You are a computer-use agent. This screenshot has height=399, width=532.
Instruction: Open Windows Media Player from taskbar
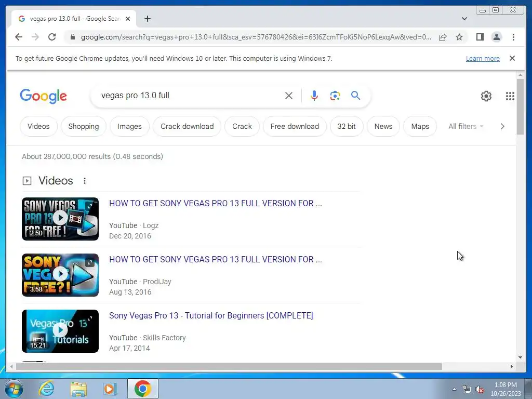[x=110, y=389]
